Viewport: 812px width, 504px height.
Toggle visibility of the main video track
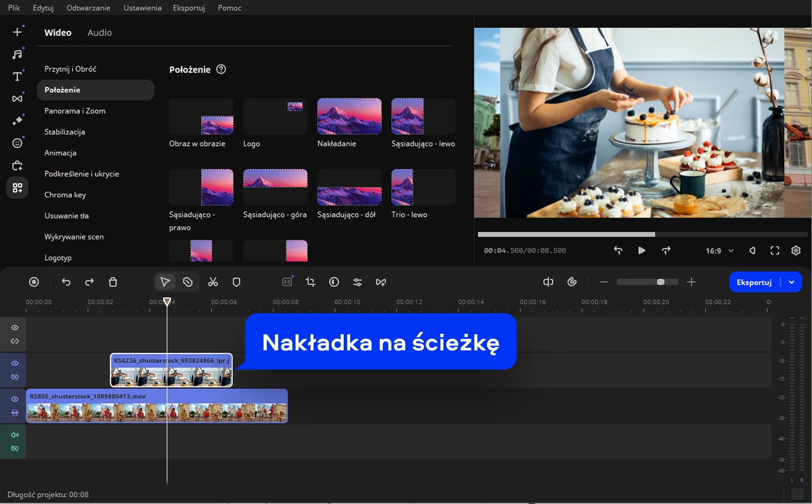click(x=15, y=400)
